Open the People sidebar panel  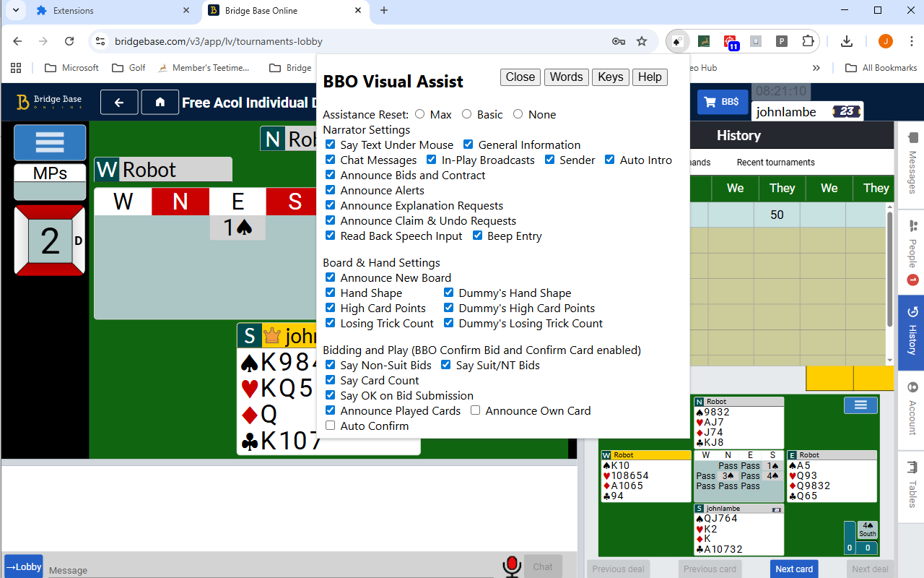pos(912,251)
